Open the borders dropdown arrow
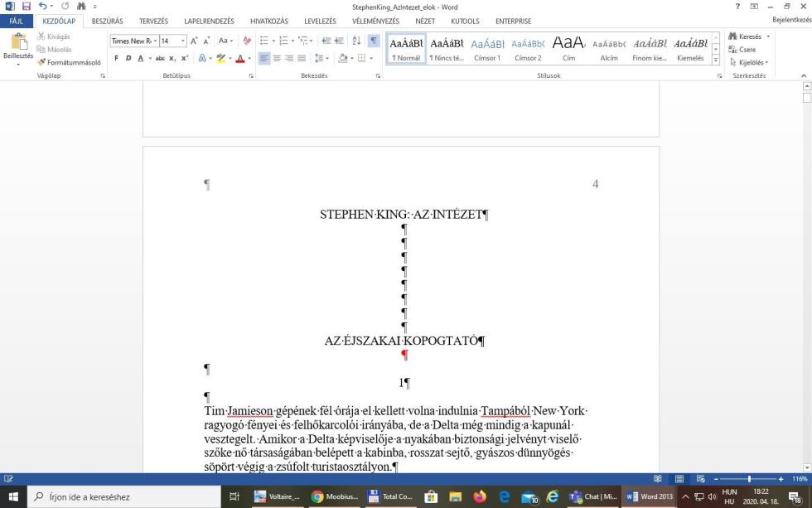Image resolution: width=812 pixels, height=508 pixels. [x=371, y=59]
